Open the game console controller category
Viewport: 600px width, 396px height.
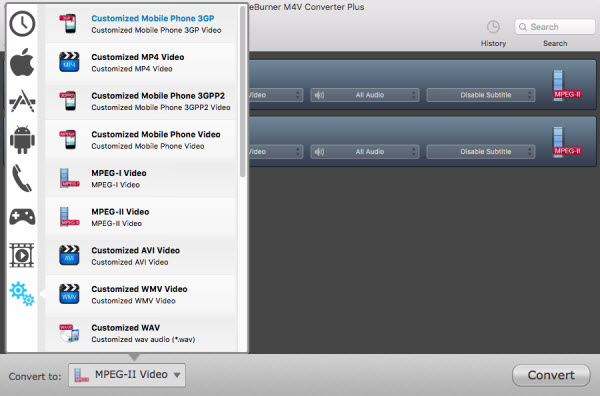22,217
